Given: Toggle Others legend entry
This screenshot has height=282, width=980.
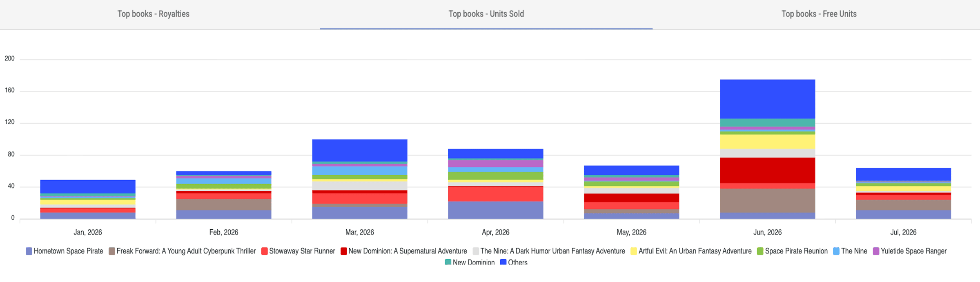Looking at the screenshot, I should 514,262.
